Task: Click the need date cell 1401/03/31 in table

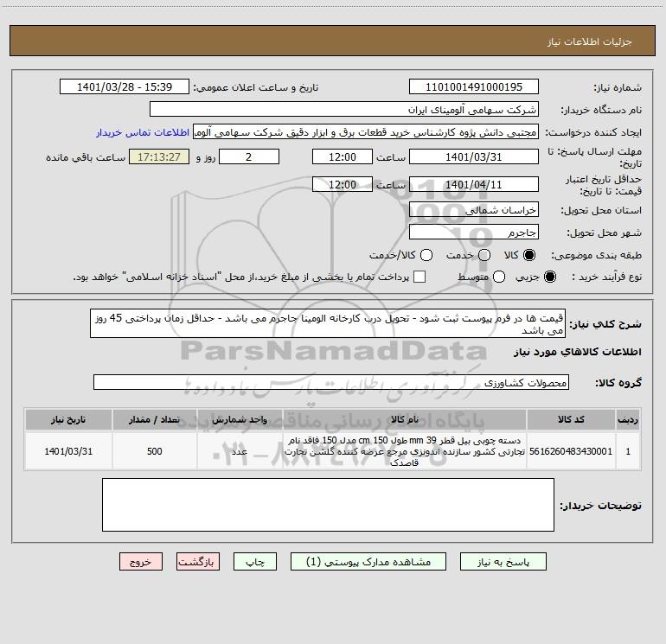Action: [x=68, y=451]
